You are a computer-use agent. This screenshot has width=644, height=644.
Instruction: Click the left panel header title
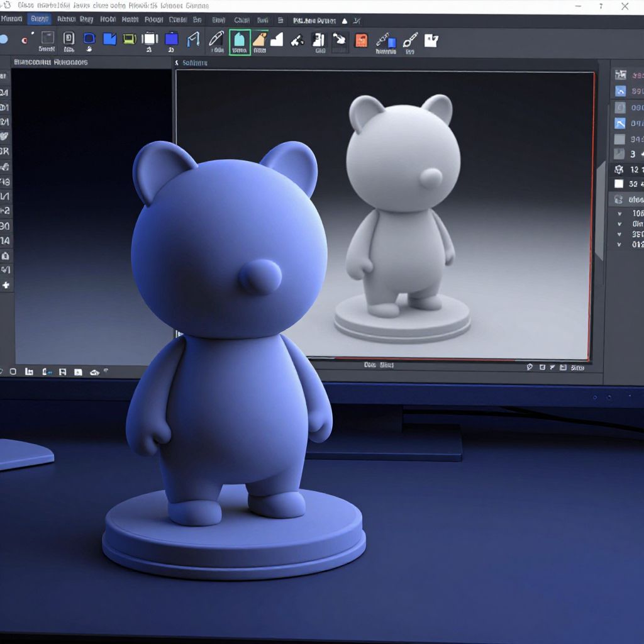(x=50, y=62)
